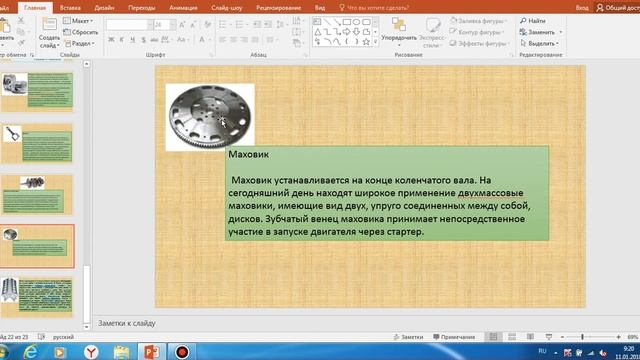This screenshot has height=360, width=640.
Task: Toggle underline (Ч) formatting
Action: (x=132, y=40)
